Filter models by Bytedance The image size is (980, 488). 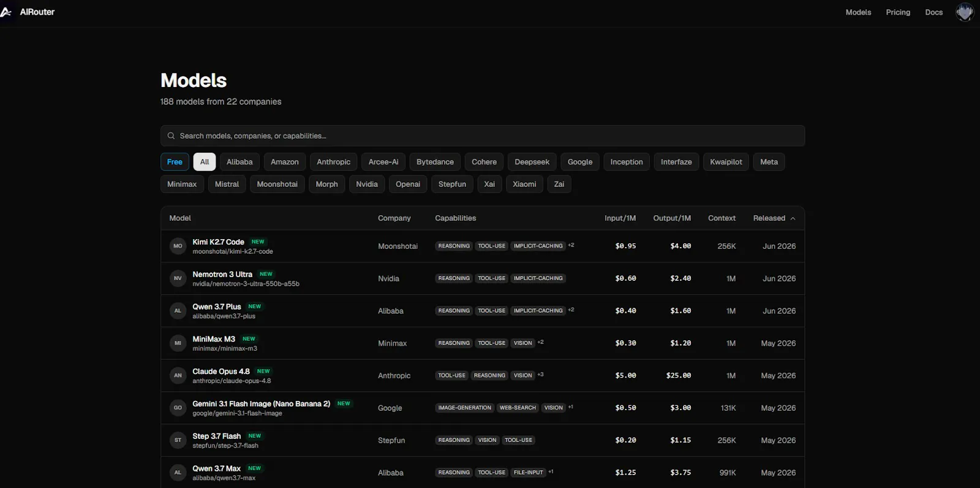click(x=435, y=162)
